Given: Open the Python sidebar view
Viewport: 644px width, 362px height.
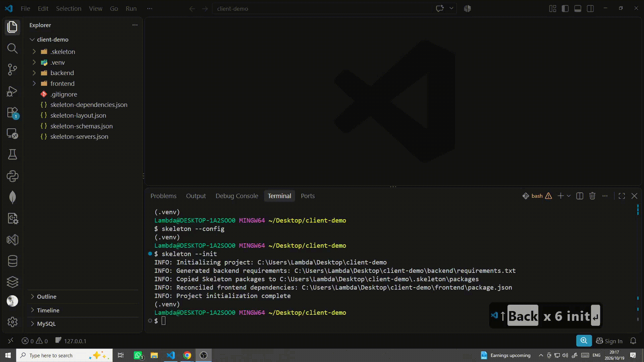Looking at the screenshot, I should [x=12, y=176].
